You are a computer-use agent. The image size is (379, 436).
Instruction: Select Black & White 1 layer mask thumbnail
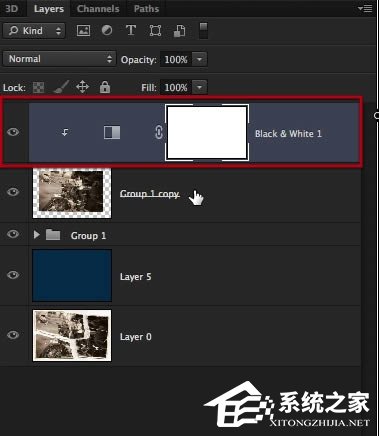207,132
